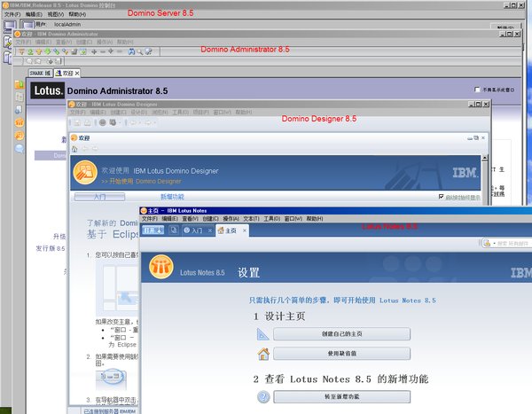
Task: Click the speech bubble icon in Administrator sidebar
Action: pyautogui.click(x=20, y=148)
